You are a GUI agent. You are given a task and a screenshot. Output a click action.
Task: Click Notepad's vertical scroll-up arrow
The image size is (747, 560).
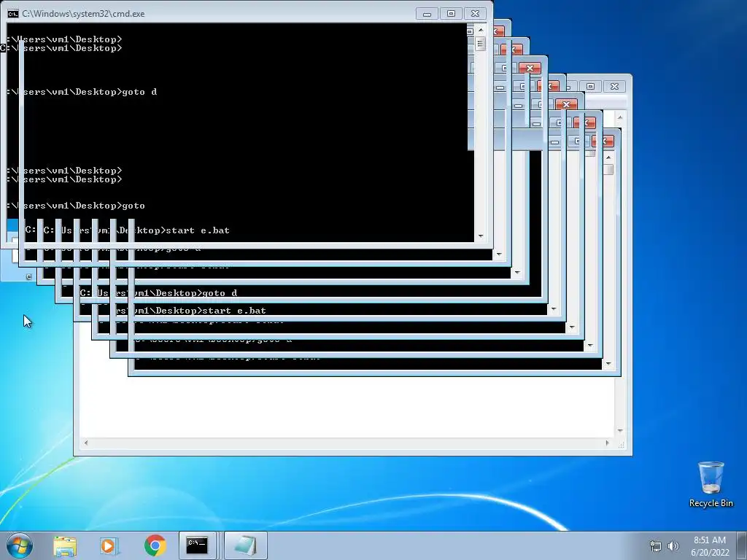[x=620, y=117]
